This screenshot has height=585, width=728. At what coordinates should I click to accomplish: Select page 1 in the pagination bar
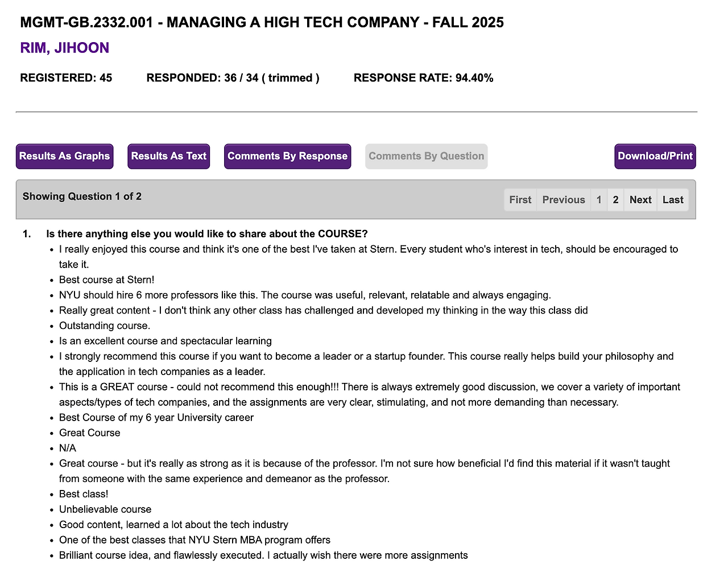pyautogui.click(x=599, y=200)
